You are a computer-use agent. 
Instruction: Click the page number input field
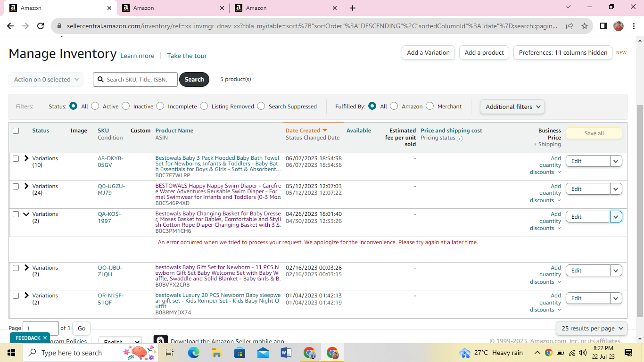41,328
